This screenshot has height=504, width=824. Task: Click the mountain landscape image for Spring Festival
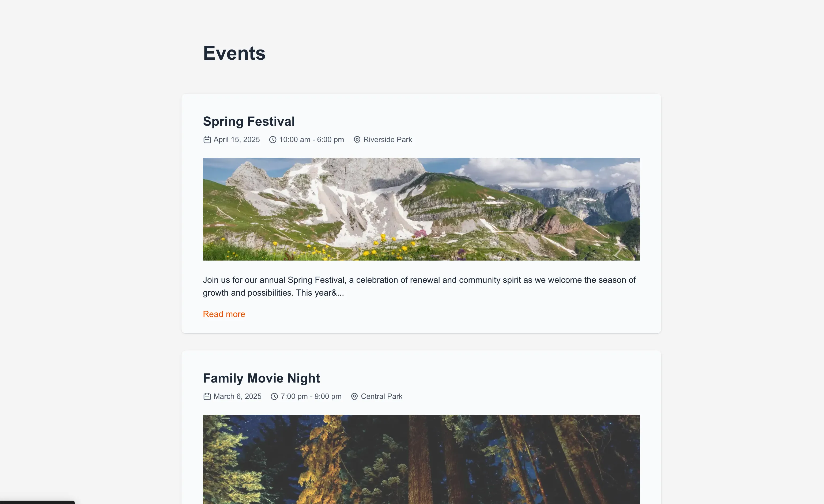(x=421, y=209)
